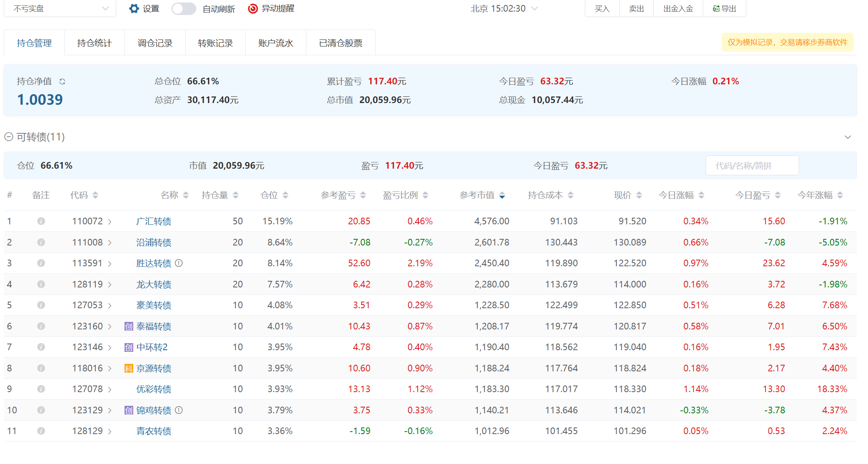The width and height of the screenshot is (868, 464).
Task: Click the note icon for 广汇转债 row
Action: (x=41, y=221)
